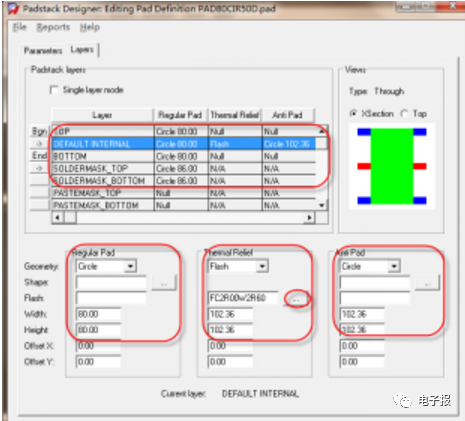Viewport: 465px width, 421px height.
Task: Open the Regular Pad geometry Circle dropdown
Action: pos(130,266)
